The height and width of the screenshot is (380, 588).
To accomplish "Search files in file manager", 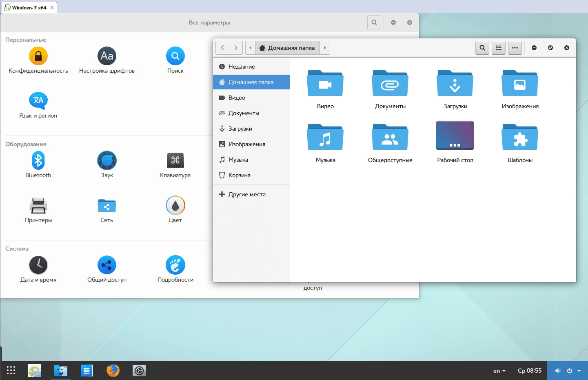I will point(482,48).
